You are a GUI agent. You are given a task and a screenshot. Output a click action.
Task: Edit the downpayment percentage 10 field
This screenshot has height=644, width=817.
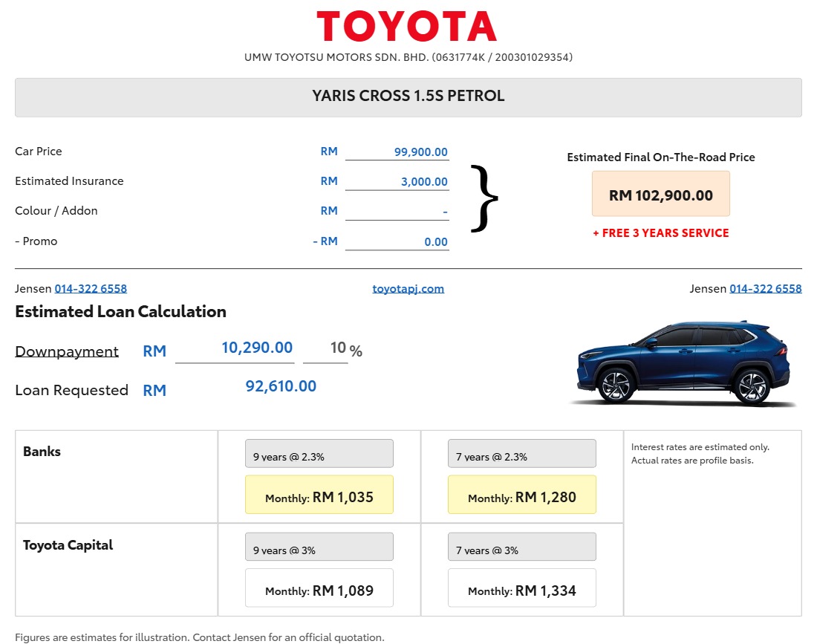tap(325, 348)
